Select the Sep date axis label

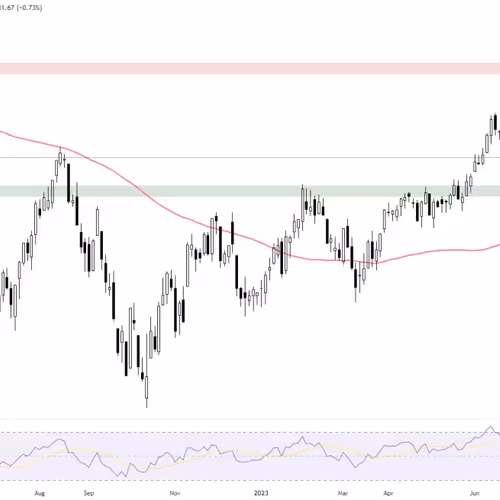[x=89, y=493]
